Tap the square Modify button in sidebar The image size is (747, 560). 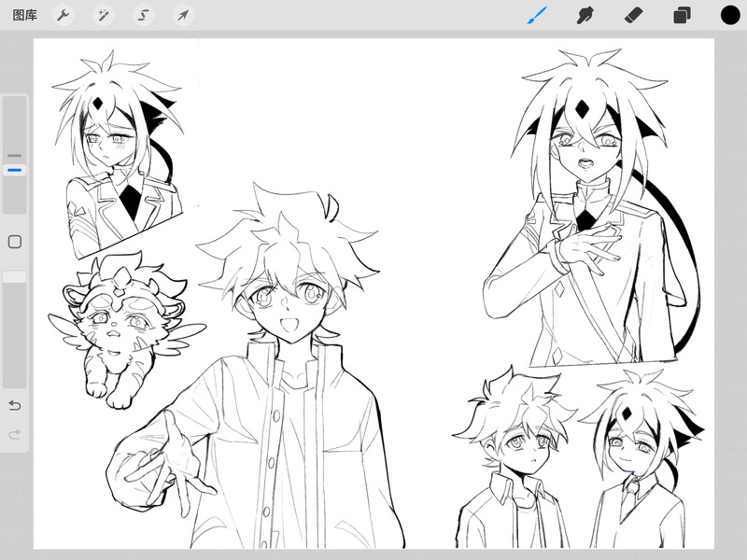(x=15, y=242)
